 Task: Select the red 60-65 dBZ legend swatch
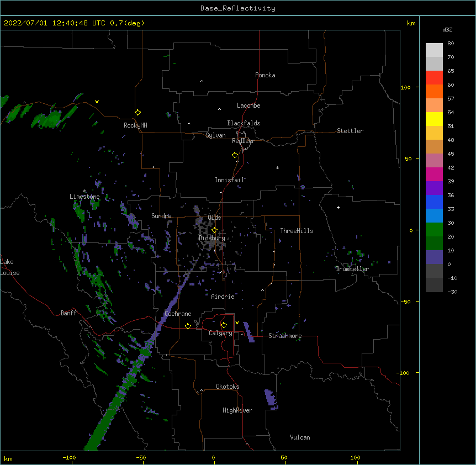[x=434, y=78]
